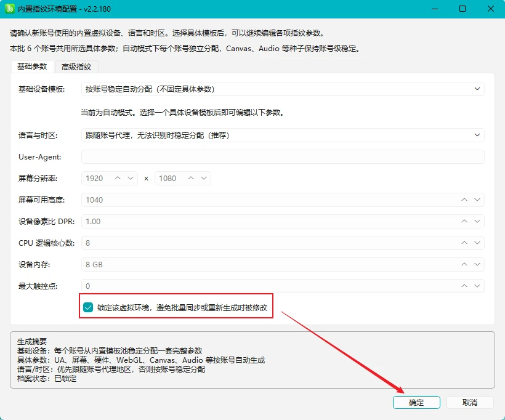
Task: Decrease 最大触控点 with down arrow
Action: pyautogui.click(x=477, y=286)
